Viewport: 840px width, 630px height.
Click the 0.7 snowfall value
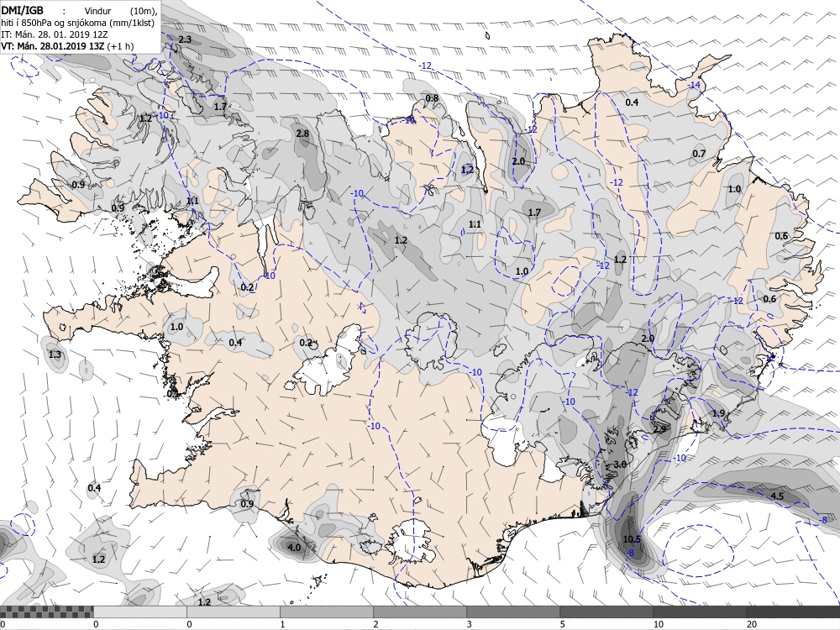pos(699,154)
